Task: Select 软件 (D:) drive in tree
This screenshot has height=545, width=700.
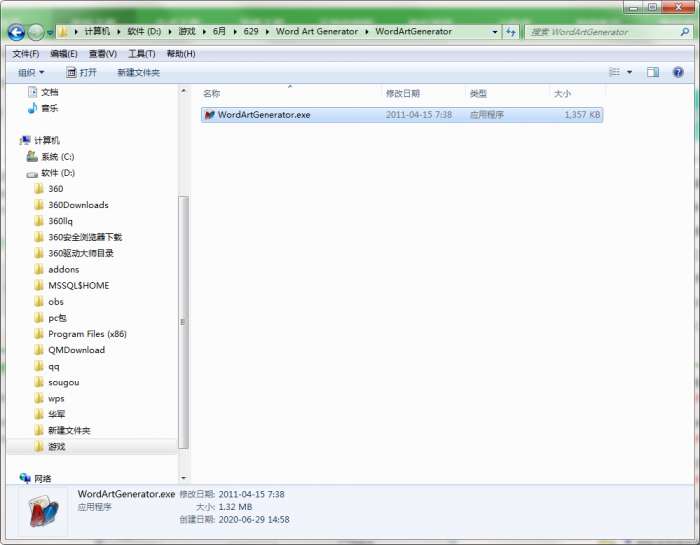Action: (58, 173)
